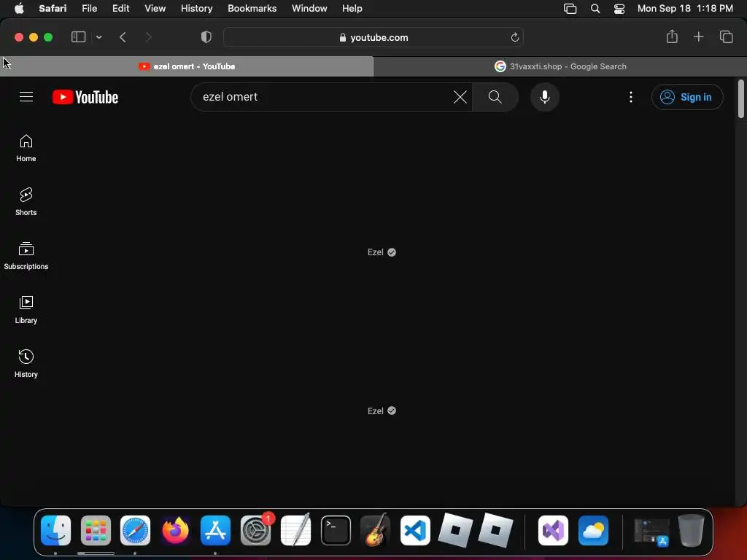Go to Home in YouTube sidebar
Image resolution: width=747 pixels, height=560 pixels.
tap(26, 148)
